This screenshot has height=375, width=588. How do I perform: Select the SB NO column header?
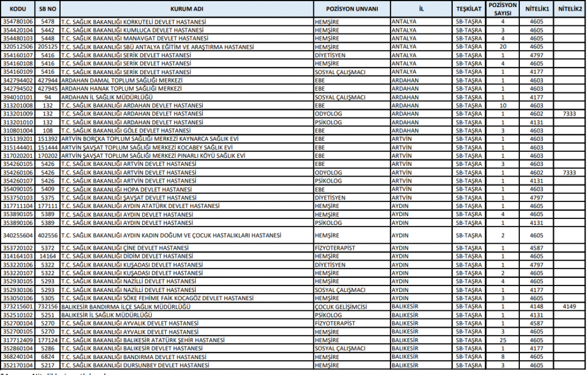[x=48, y=9]
